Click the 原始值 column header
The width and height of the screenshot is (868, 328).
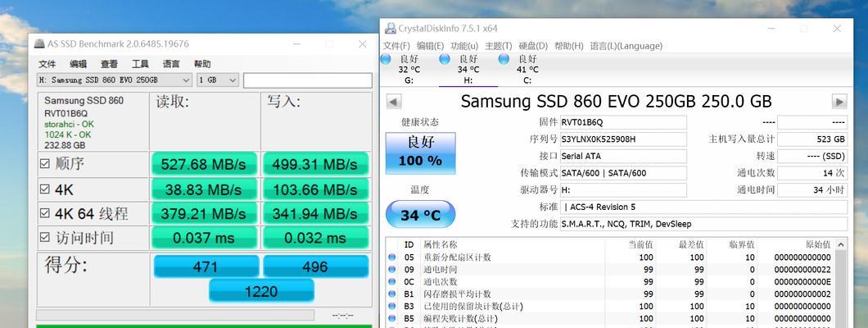tap(817, 244)
